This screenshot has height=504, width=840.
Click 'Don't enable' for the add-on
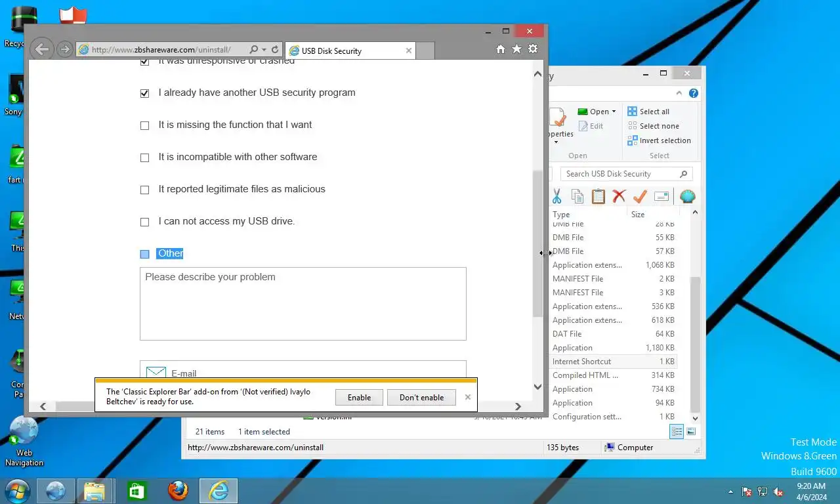pos(421,397)
